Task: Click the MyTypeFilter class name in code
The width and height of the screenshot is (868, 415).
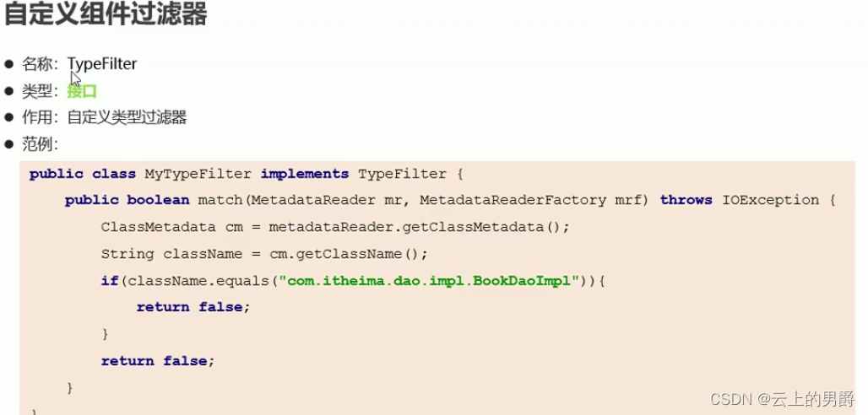Action: tap(198, 175)
